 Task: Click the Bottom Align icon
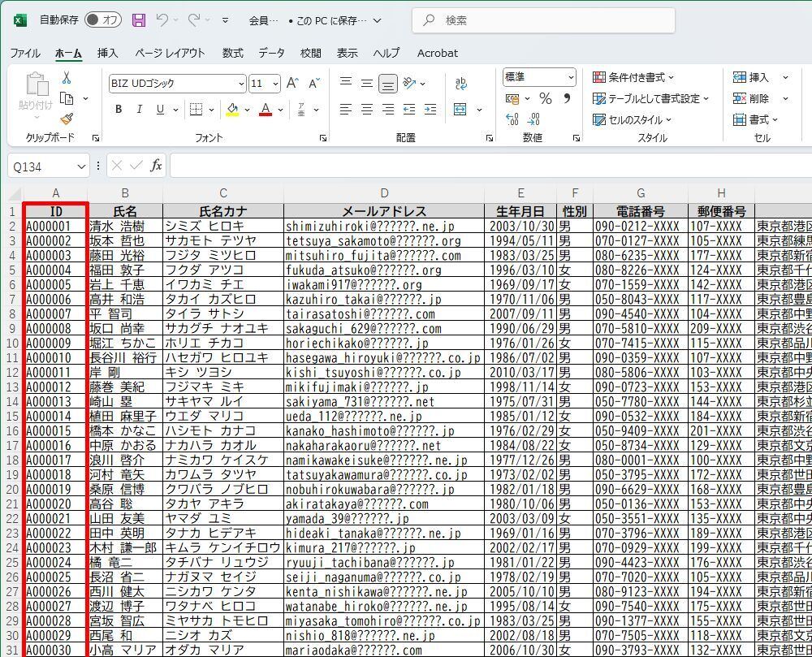pyautogui.click(x=388, y=84)
